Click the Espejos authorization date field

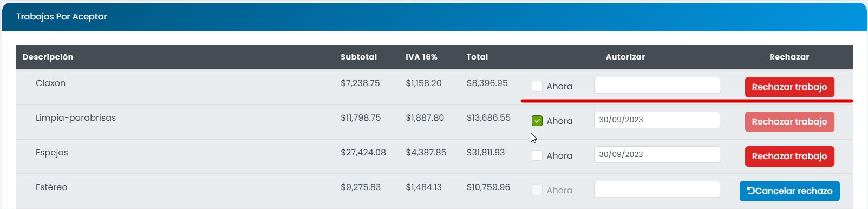pyautogui.click(x=657, y=154)
